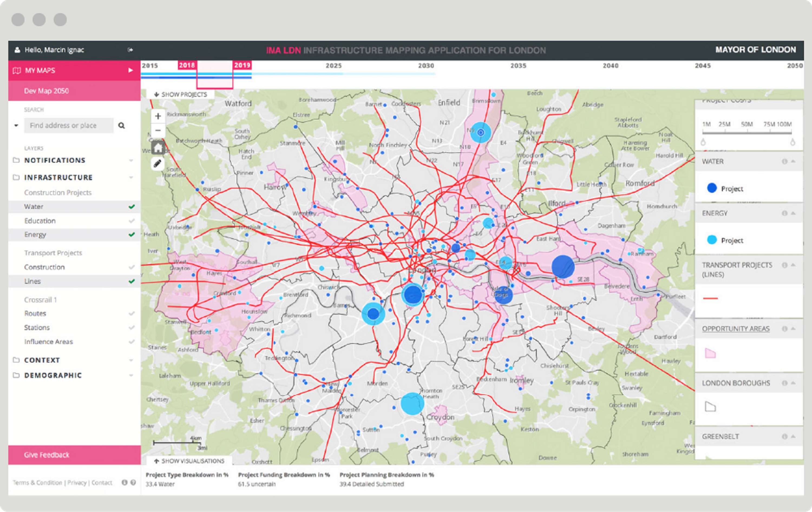Click the search magnifier icon
This screenshot has height=512, width=812.
click(x=122, y=125)
